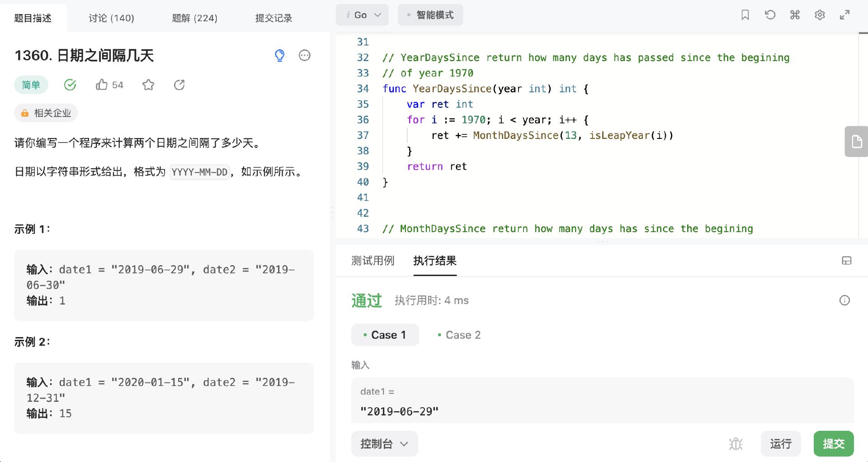Click the thumbs-up like icon
The width and height of the screenshot is (868, 462).
(102, 85)
